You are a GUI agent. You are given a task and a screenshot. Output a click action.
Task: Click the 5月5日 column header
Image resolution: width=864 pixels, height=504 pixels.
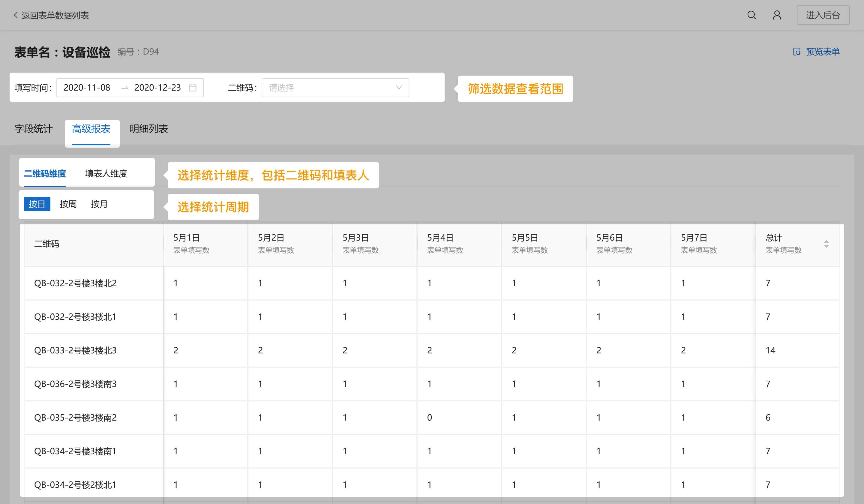(x=544, y=244)
